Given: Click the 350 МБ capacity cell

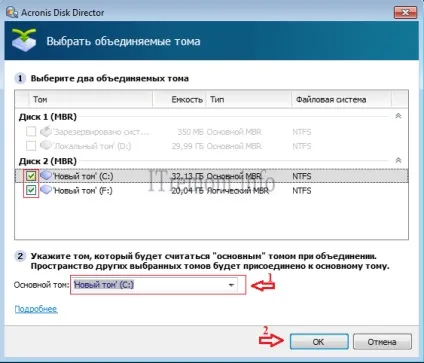Looking at the screenshot, I should pyautogui.click(x=190, y=132).
